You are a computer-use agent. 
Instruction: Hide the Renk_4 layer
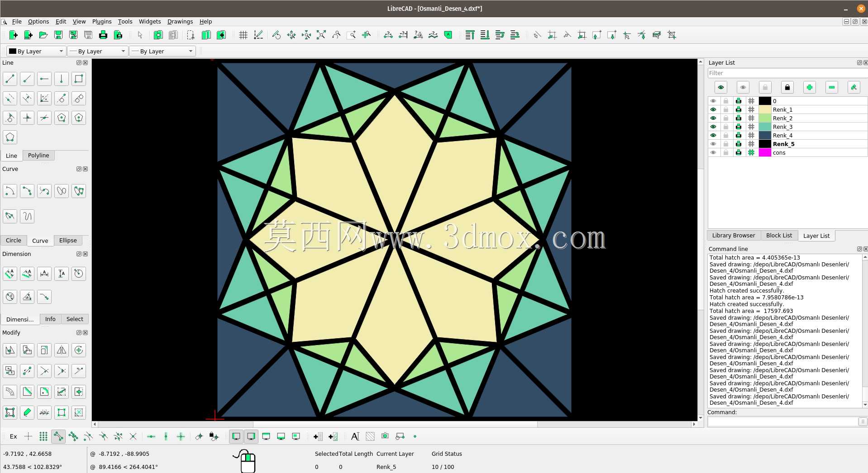pos(713,135)
